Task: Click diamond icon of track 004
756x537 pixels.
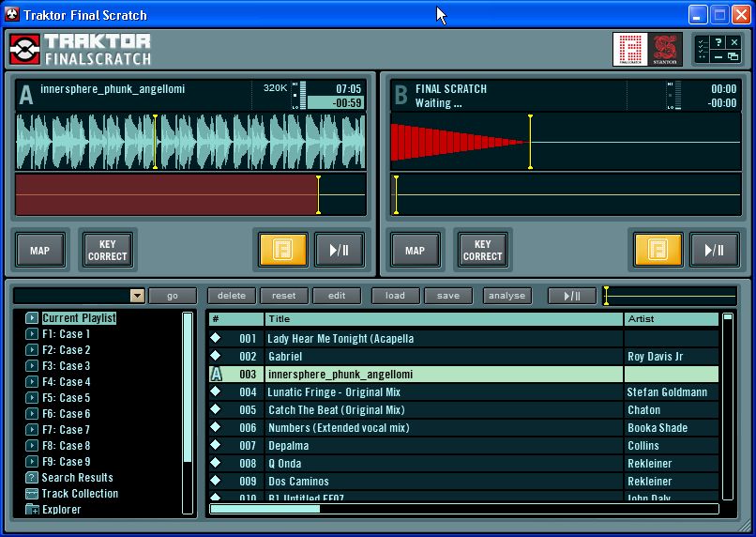Action: pyautogui.click(x=216, y=391)
